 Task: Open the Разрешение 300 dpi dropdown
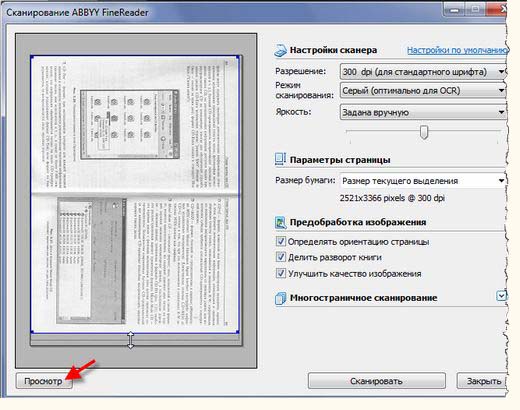[423, 72]
